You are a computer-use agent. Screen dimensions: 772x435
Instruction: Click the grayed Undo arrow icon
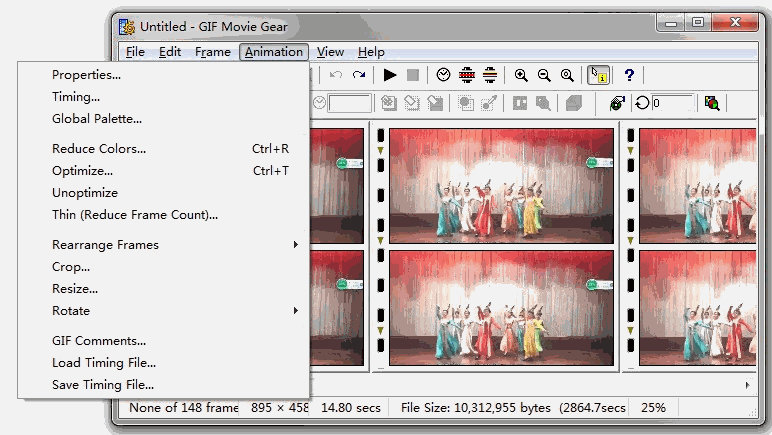(x=336, y=75)
